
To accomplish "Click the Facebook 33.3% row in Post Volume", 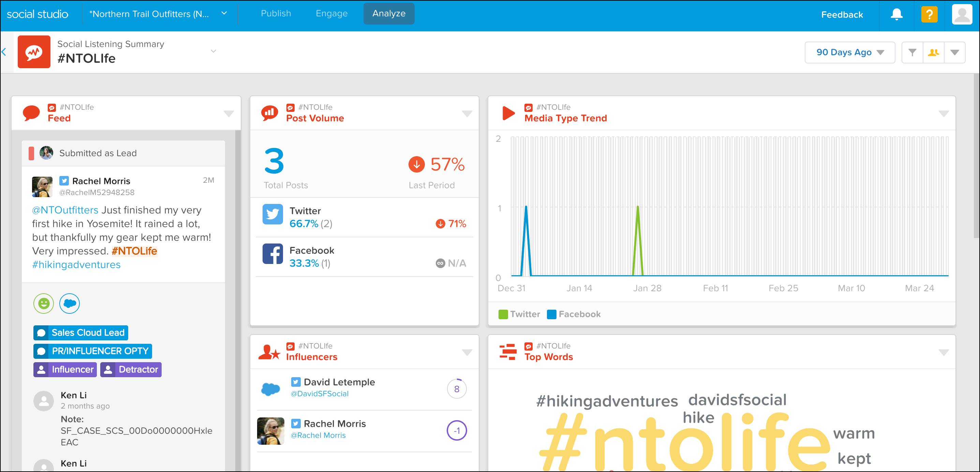I will (365, 257).
